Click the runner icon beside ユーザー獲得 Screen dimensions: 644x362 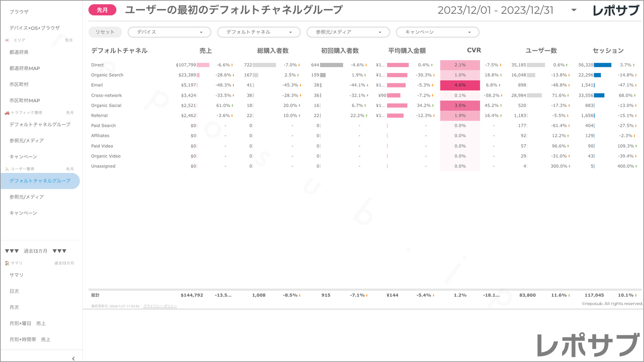(x=7, y=169)
